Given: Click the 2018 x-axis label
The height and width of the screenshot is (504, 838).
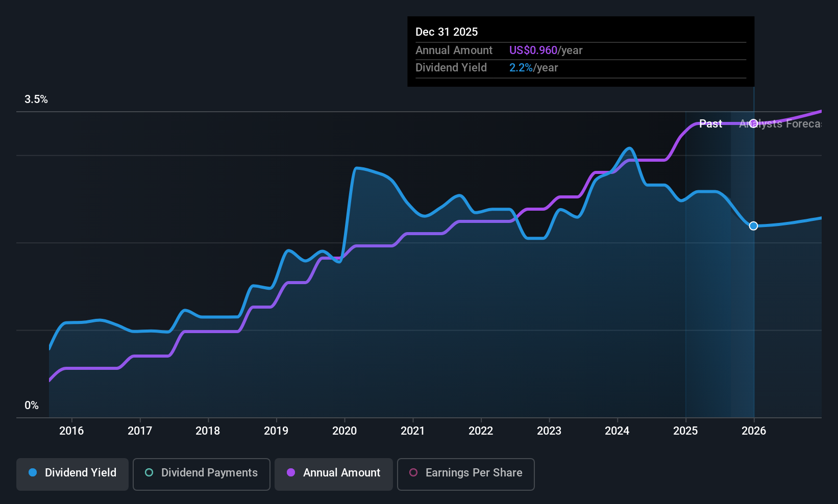Looking at the screenshot, I should tap(208, 431).
